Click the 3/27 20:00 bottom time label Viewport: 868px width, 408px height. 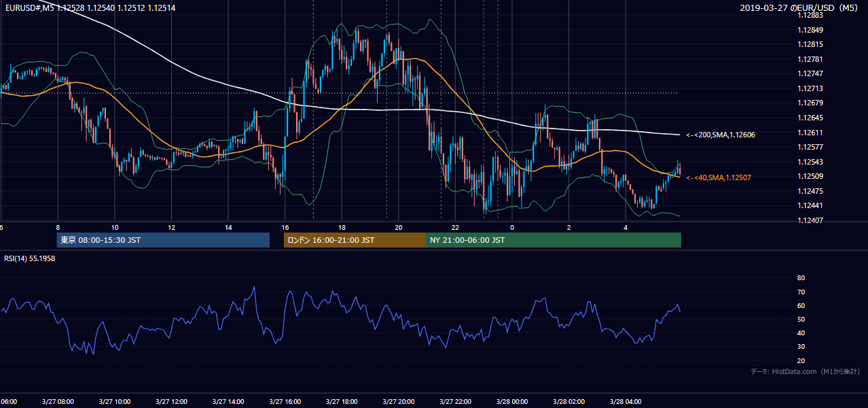[399, 402]
